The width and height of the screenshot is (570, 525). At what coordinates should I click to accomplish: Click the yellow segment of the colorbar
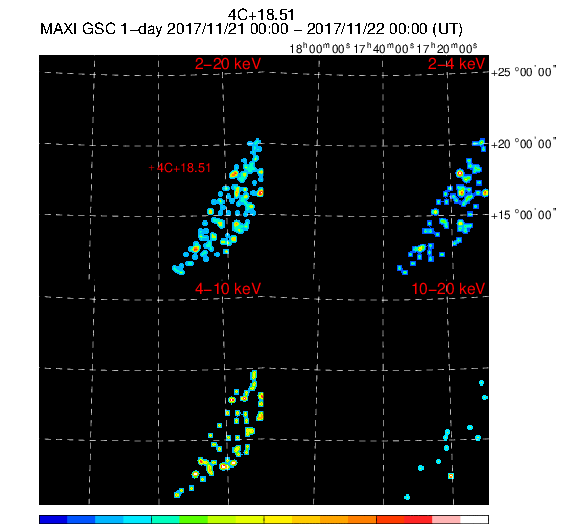278,519
